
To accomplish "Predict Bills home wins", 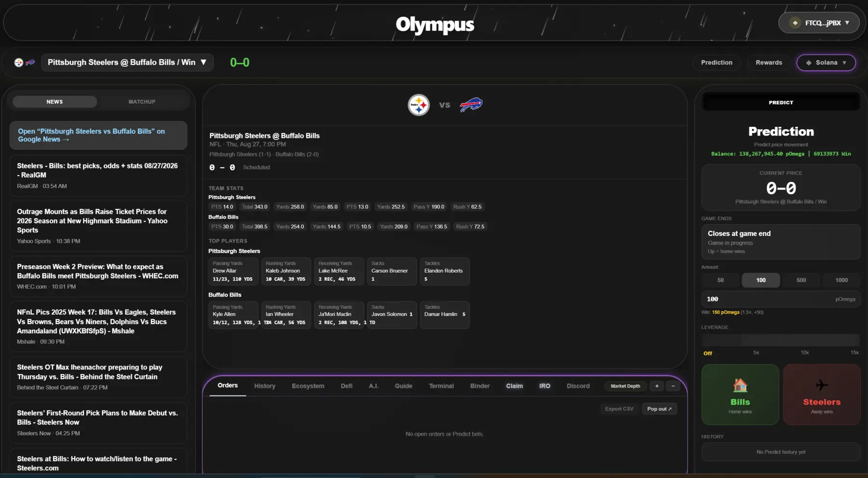I will click(x=740, y=395).
